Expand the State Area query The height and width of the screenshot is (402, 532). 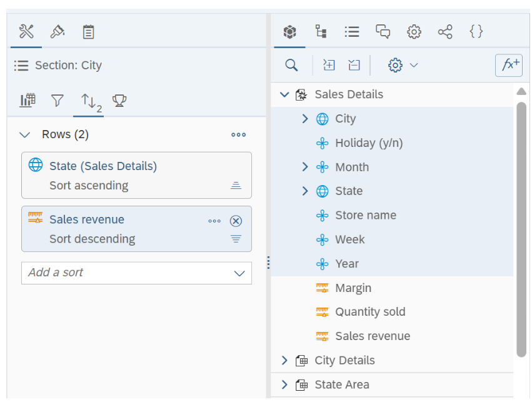(x=284, y=384)
